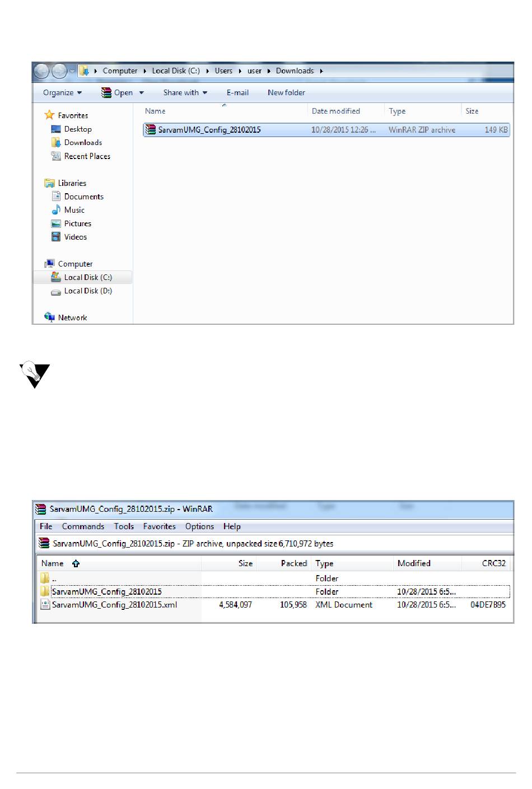532x789 pixels.
Task: Click the Libraries icon in the navigation pane
Action: click(x=49, y=183)
